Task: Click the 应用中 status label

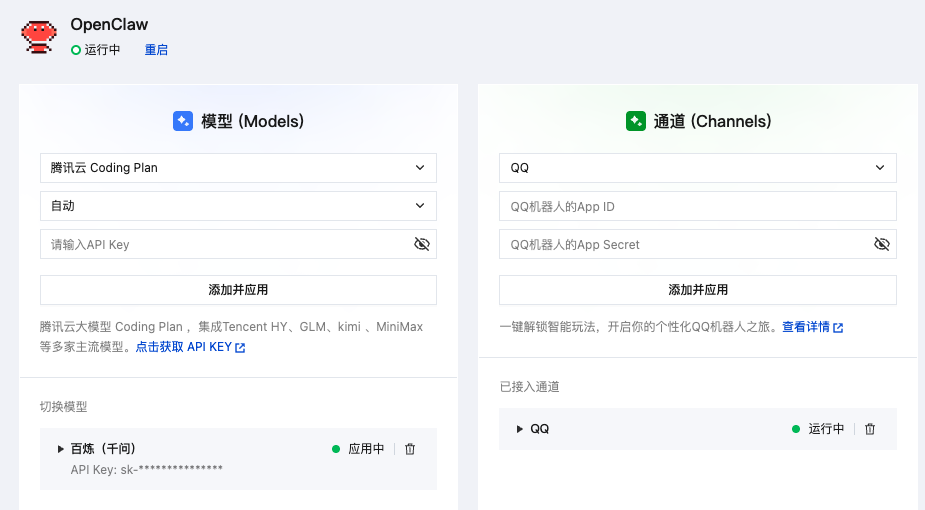Action: 366,449
